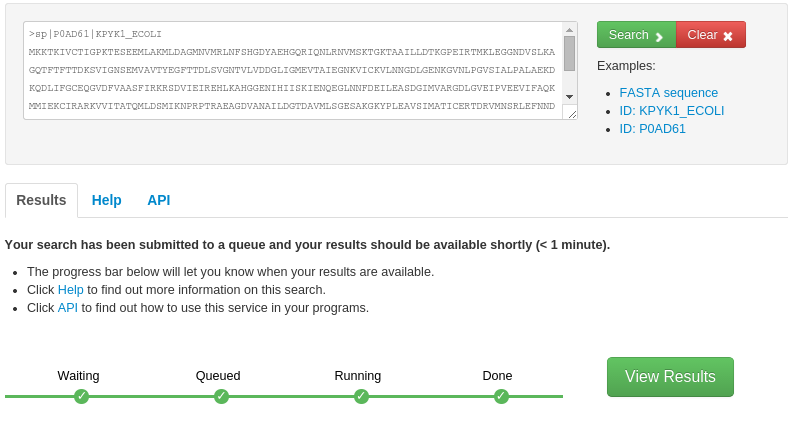Click the Running step checkmark icon

click(361, 396)
